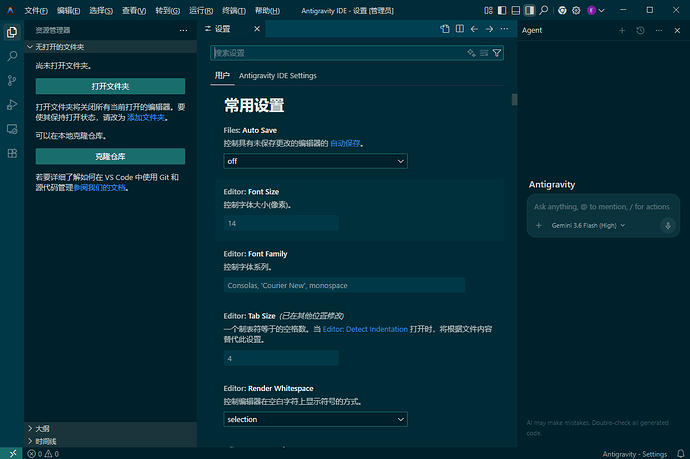Screen dimensions: 690x459
Task: Open the Chrome browser icon in title bar
Action: pos(562,11)
